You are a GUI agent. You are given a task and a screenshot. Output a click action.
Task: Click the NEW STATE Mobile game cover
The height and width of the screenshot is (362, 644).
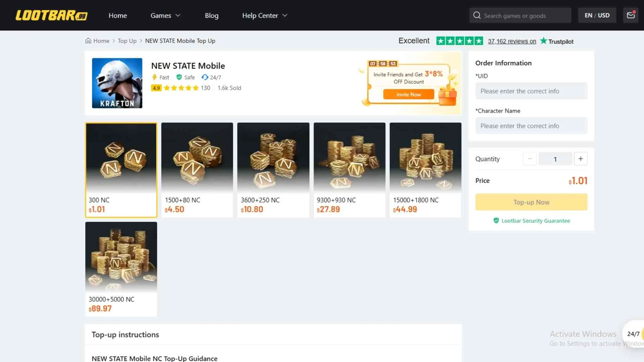tap(117, 83)
